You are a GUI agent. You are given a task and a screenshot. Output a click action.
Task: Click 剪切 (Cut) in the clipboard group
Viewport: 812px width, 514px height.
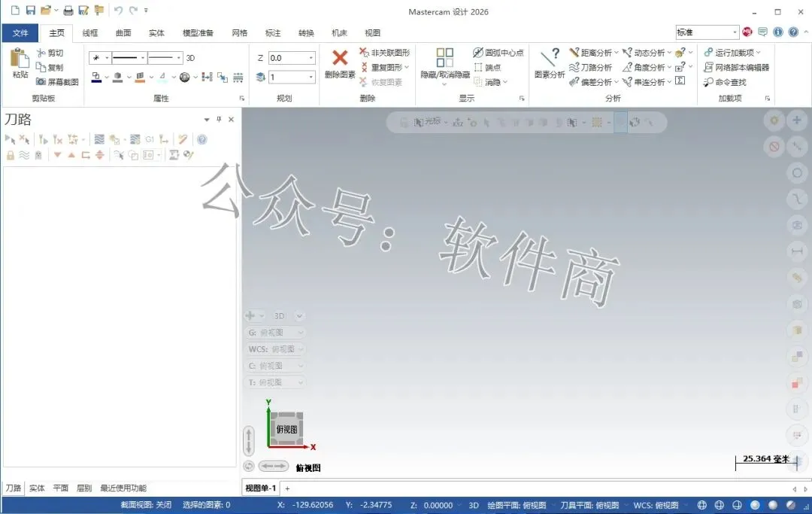(x=50, y=53)
